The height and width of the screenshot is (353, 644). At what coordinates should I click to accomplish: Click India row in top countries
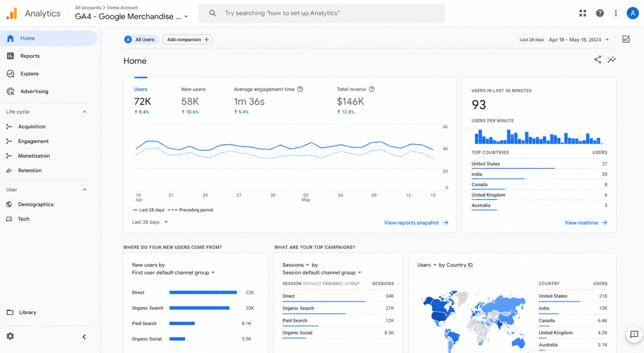[539, 174]
